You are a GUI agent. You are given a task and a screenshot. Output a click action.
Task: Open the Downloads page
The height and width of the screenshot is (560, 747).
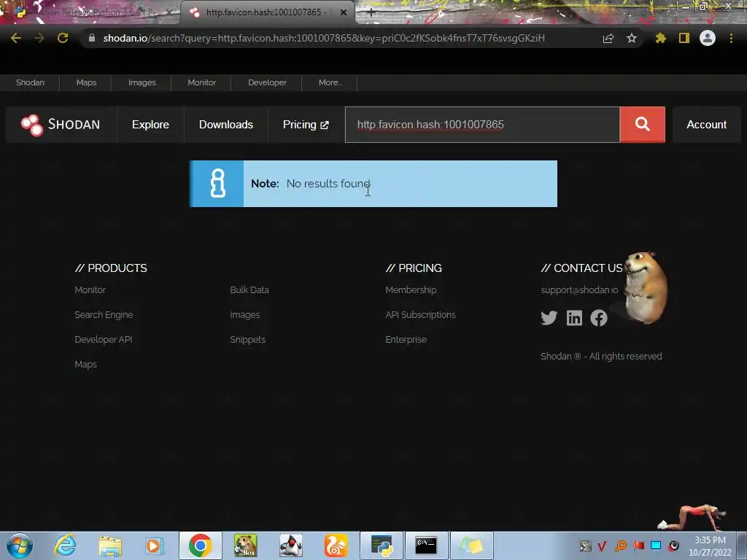pyautogui.click(x=226, y=125)
